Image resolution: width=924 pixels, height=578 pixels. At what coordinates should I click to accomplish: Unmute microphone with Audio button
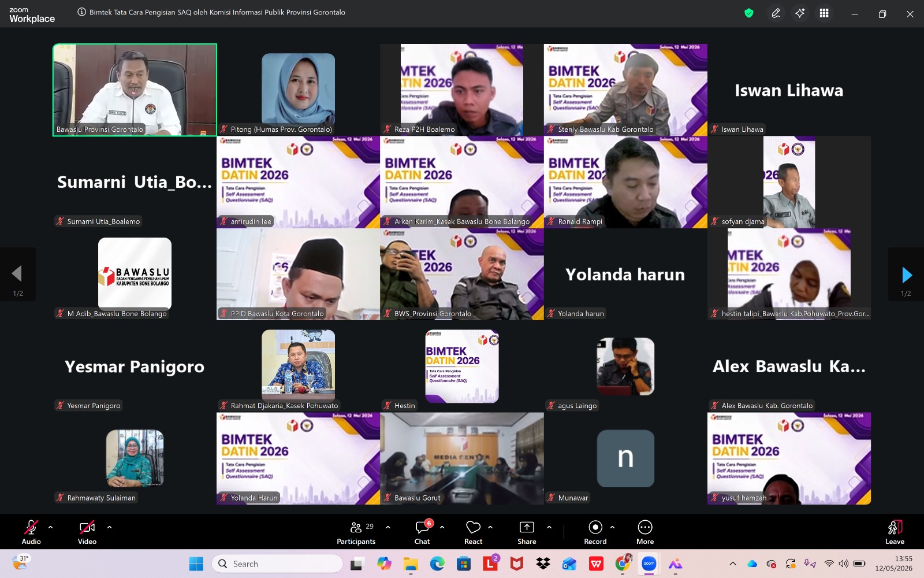coord(31,532)
